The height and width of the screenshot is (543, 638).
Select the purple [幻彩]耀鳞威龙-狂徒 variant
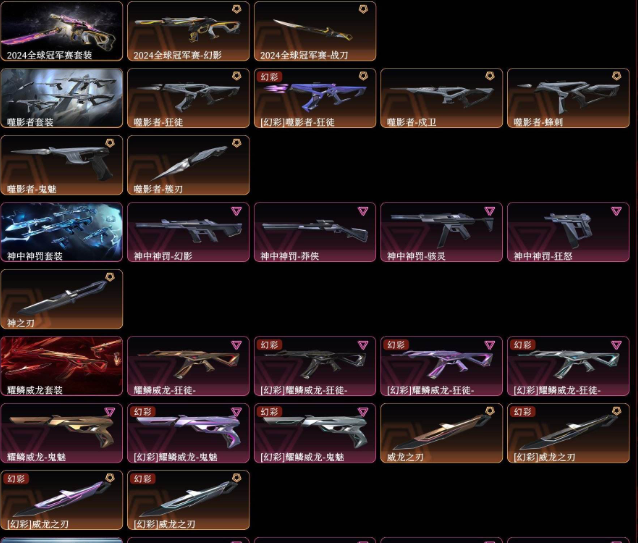[x=441, y=366]
